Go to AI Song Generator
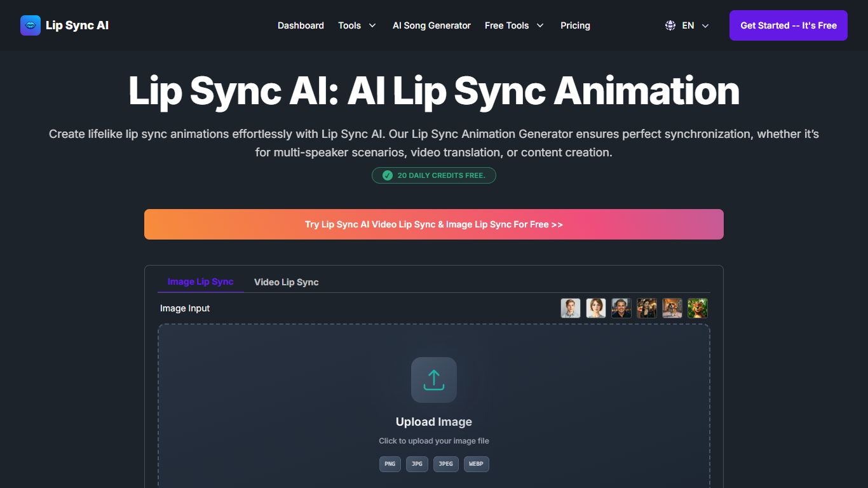 click(431, 25)
